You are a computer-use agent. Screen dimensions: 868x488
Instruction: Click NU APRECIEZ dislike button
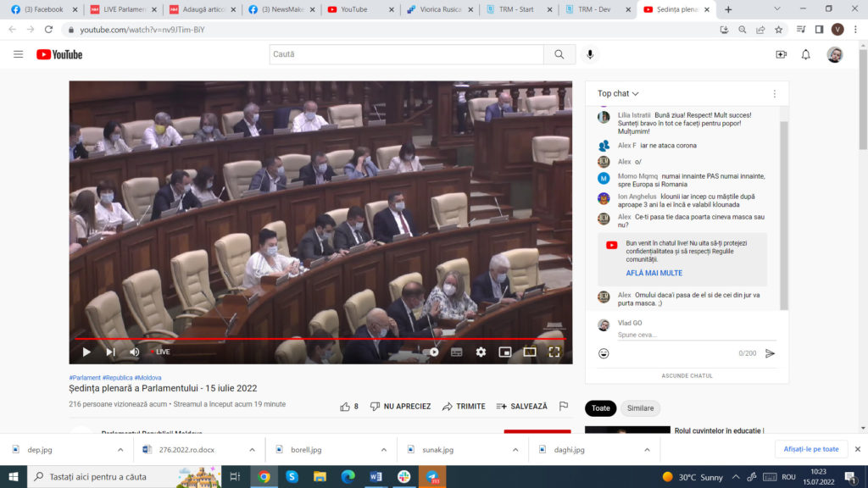pos(400,407)
